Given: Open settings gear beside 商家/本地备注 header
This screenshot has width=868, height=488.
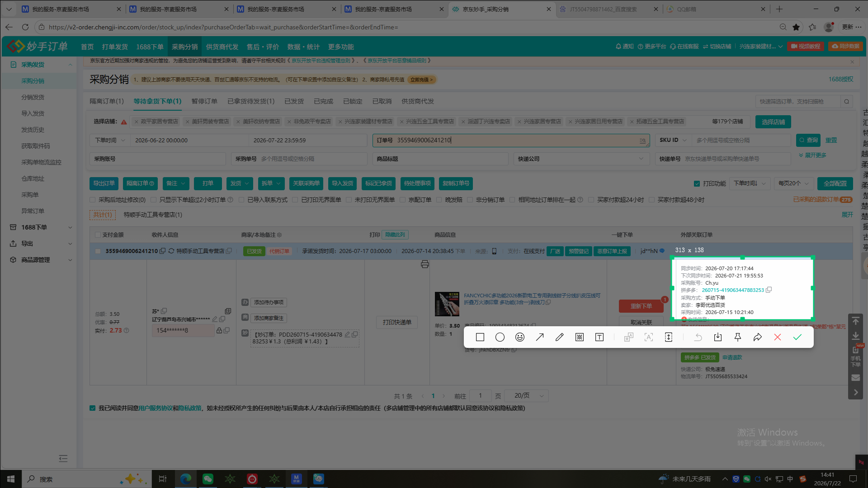Looking at the screenshot, I should [x=279, y=235].
